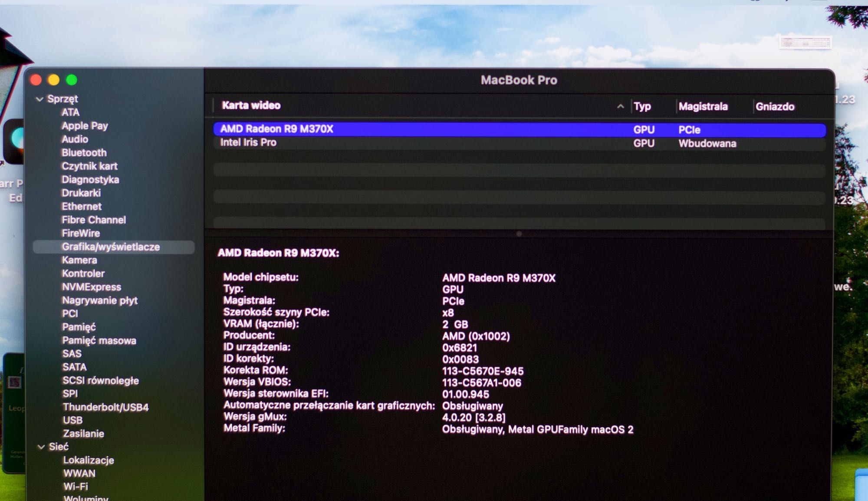Click the VRAM value 2 GB

pos(455,324)
